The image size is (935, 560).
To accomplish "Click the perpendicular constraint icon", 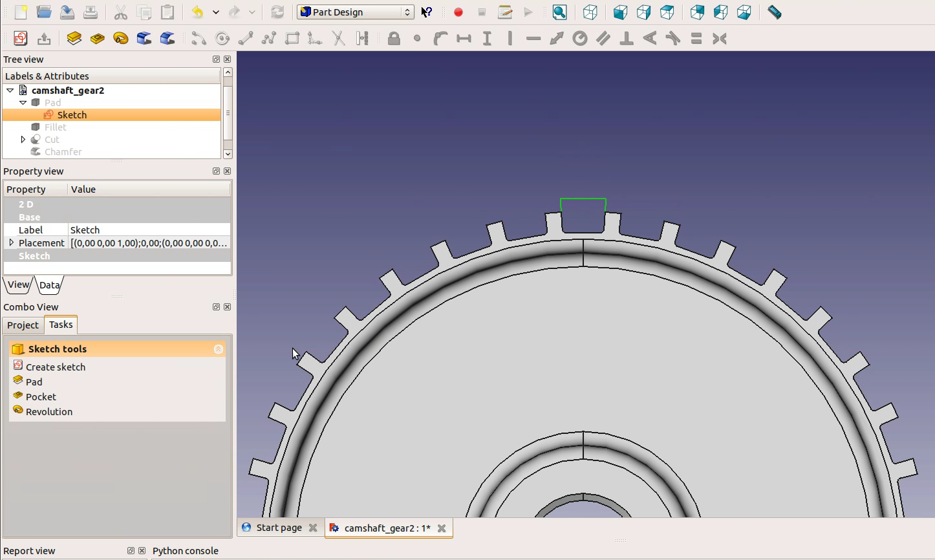I will click(627, 39).
